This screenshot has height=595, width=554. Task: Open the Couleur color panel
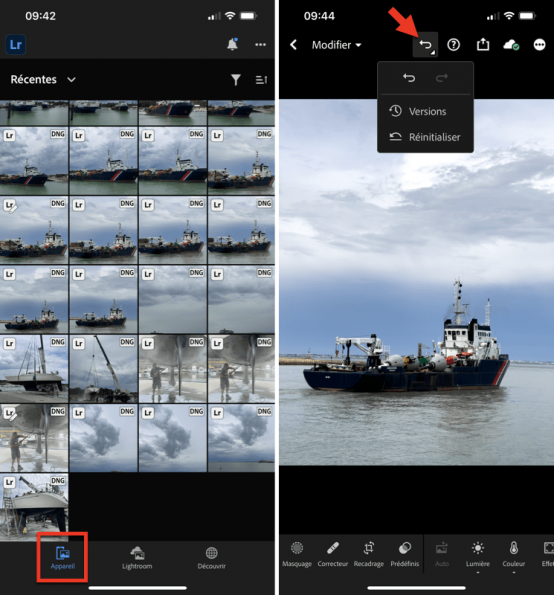pos(514,554)
